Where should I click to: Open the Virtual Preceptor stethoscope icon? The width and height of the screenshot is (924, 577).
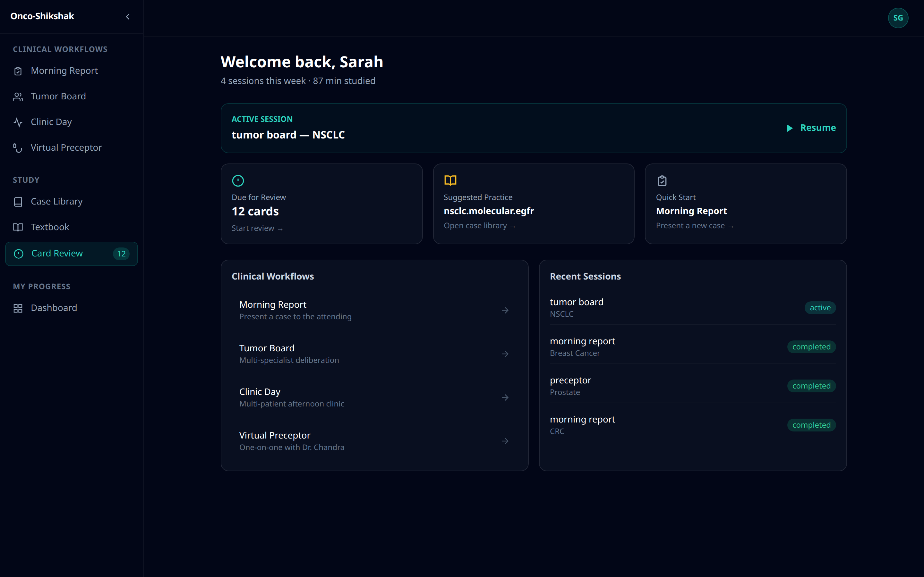pyautogui.click(x=18, y=148)
